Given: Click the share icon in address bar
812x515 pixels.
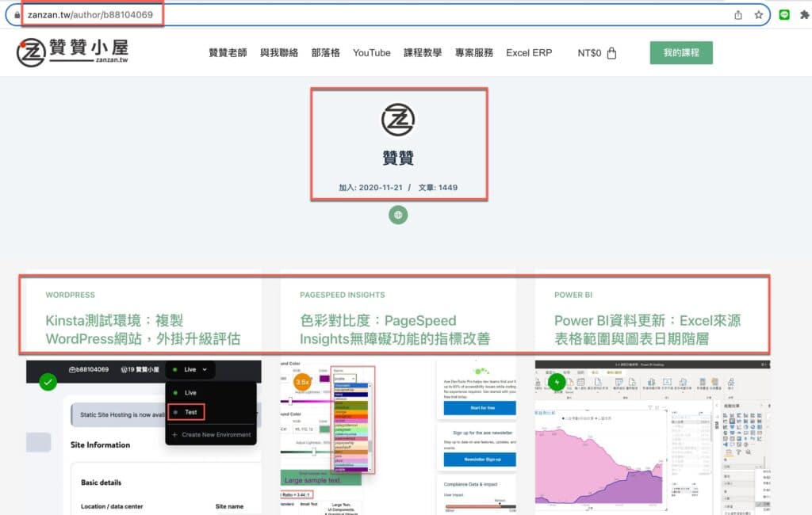Looking at the screenshot, I should (x=738, y=15).
